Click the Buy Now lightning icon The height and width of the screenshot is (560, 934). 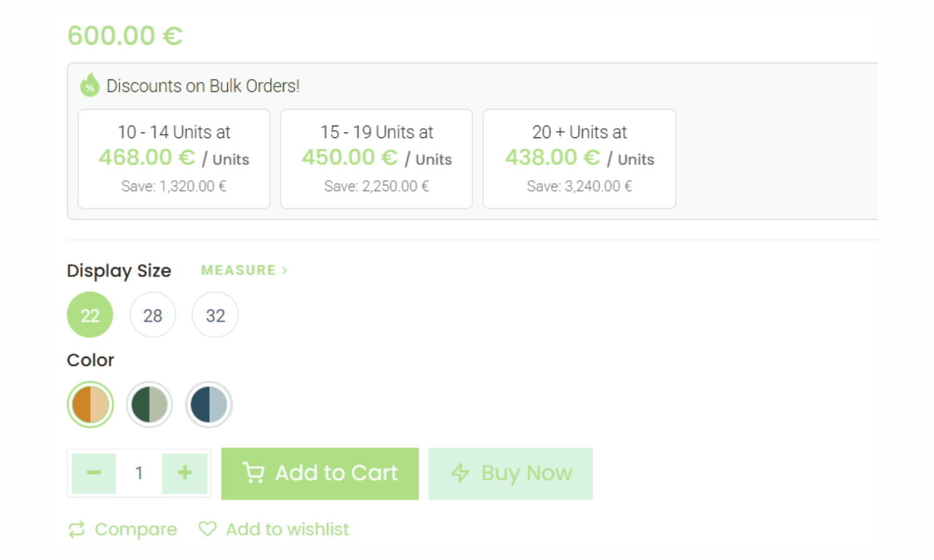tap(460, 474)
